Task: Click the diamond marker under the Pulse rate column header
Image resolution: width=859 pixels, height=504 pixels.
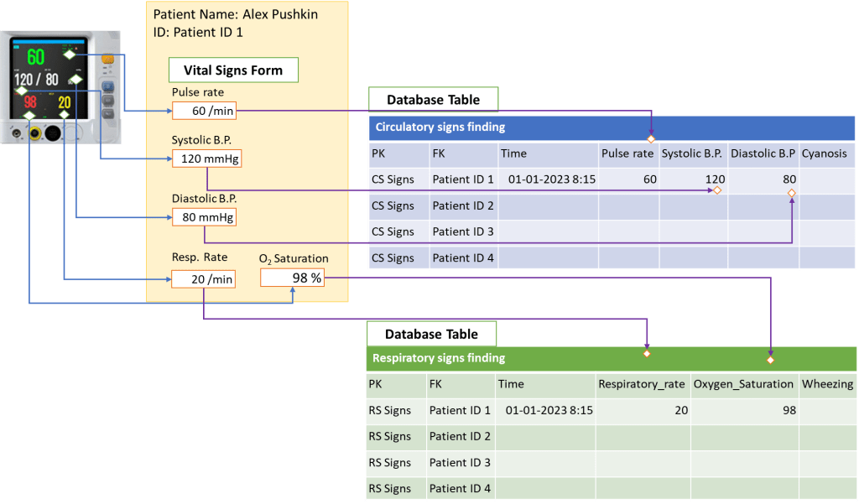Action: (x=651, y=138)
